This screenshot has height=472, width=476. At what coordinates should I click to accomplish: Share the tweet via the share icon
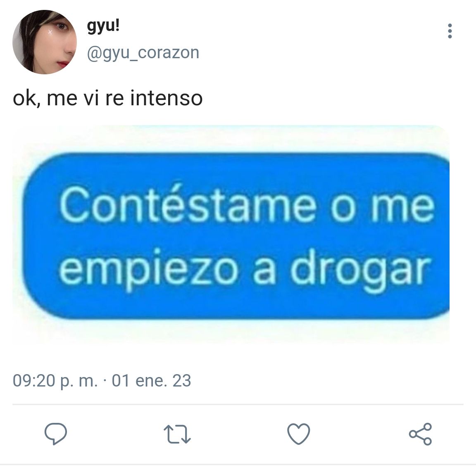(421, 434)
